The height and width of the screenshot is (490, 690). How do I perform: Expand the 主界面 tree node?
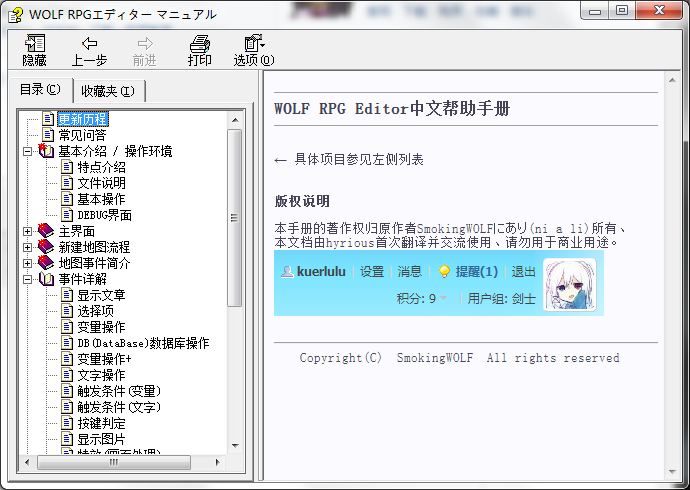point(27,231)
